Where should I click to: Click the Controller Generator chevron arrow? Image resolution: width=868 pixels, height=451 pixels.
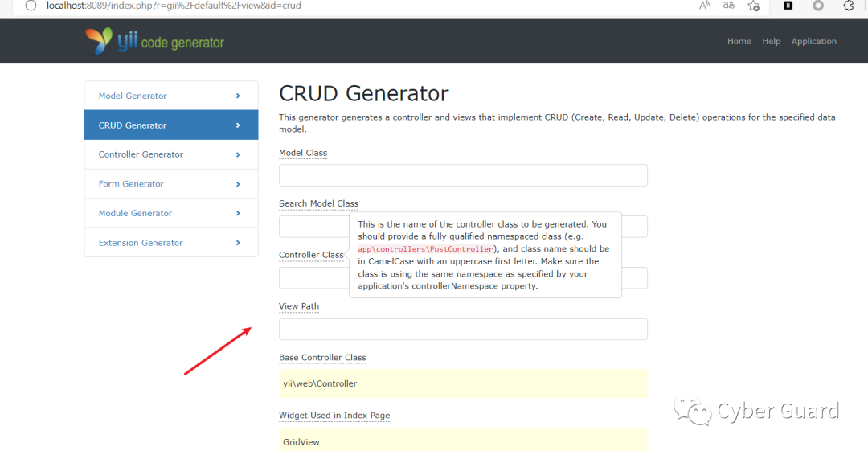pyautogui.click(x=238, y=154)
